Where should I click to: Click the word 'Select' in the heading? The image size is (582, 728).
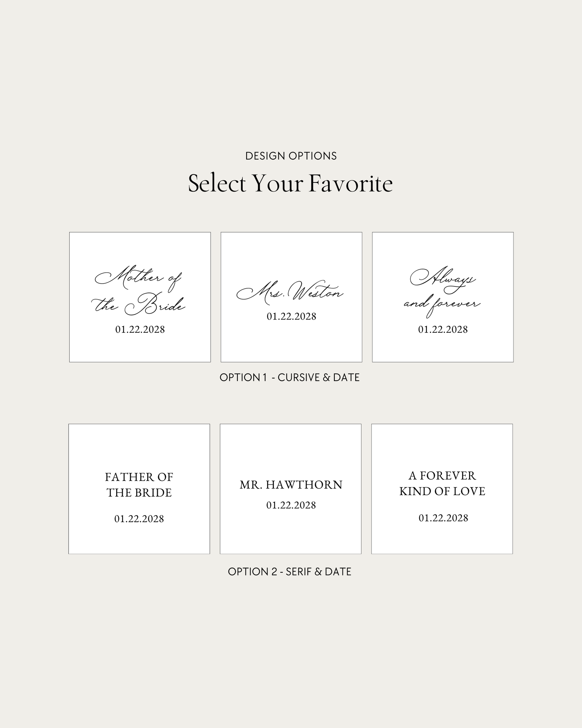click(x=217, y=184)
